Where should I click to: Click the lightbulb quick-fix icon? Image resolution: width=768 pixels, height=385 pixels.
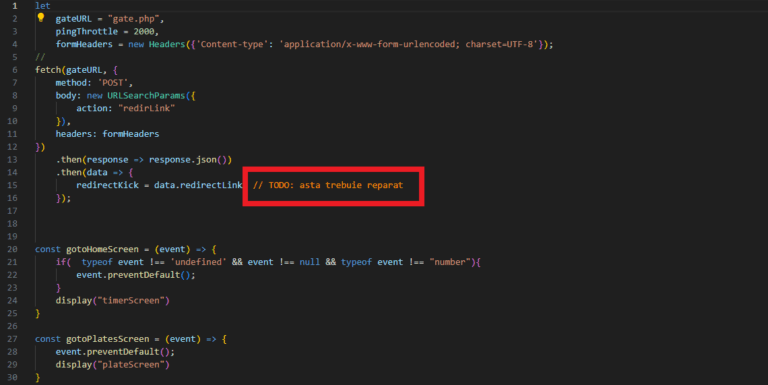[41, 18]
